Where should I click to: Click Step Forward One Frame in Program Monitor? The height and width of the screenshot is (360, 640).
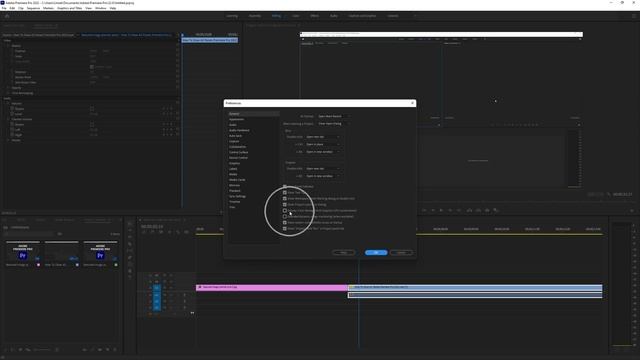coord(450,210)
